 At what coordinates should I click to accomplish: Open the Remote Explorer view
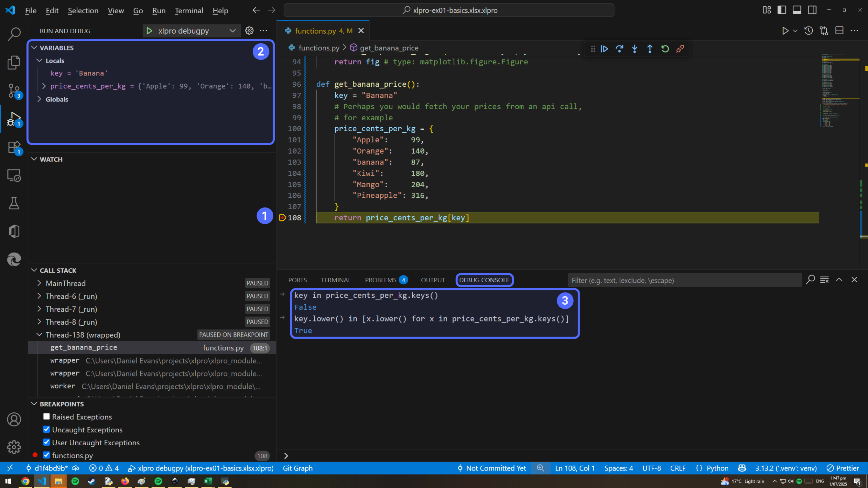[x=14, y=175]
